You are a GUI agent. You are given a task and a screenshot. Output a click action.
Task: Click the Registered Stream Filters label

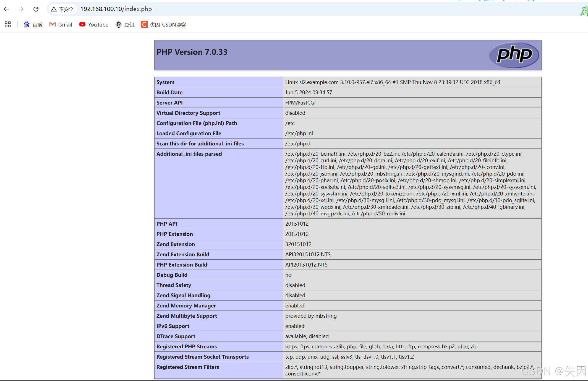coord(188,367)
